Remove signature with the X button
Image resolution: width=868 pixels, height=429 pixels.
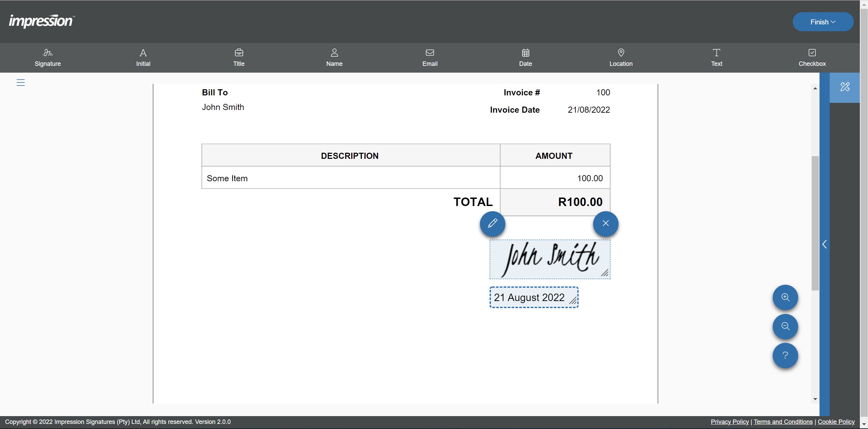(x=606, y=223)
